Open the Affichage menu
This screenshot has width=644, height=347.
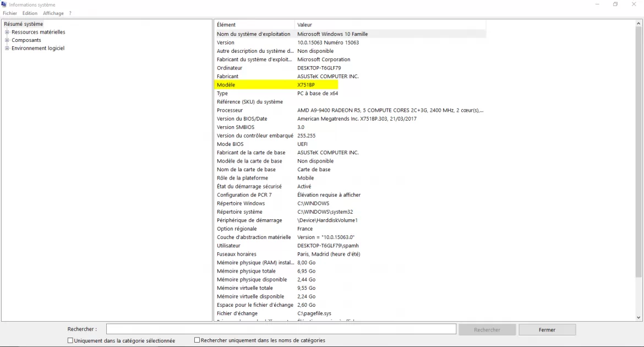coord(53,13)
